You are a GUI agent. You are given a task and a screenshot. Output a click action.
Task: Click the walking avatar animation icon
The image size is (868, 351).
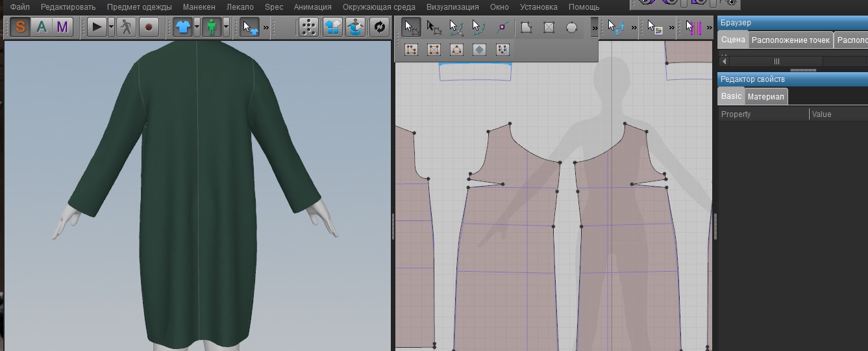pyautogui.click(x=126, y=27)
